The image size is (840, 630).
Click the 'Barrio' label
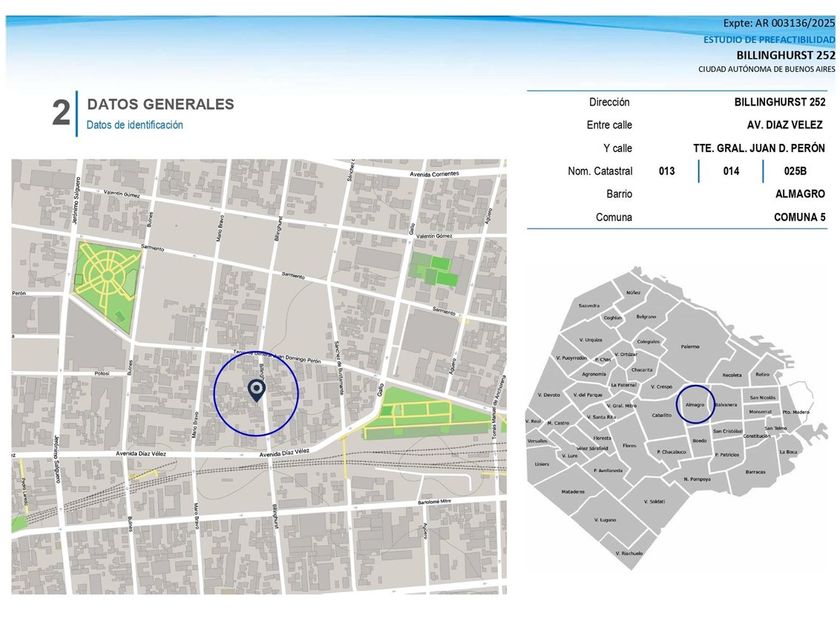tap(619, 194)
